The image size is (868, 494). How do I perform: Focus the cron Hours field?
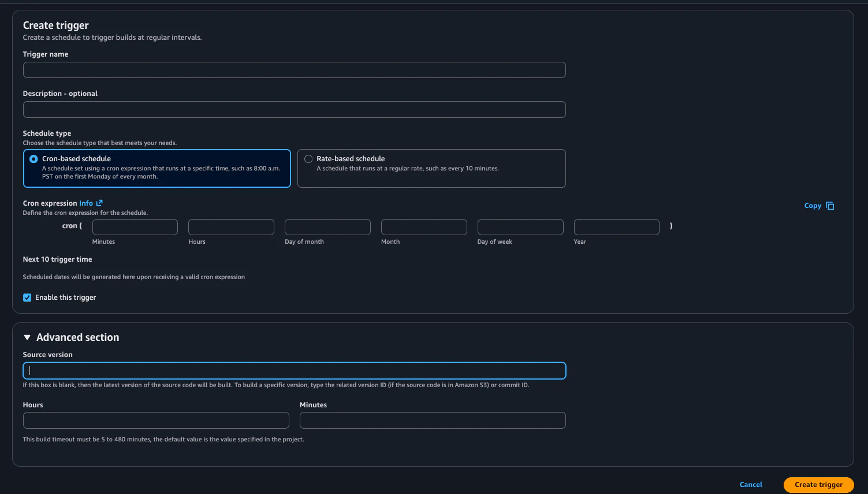(x=231, y=227)
